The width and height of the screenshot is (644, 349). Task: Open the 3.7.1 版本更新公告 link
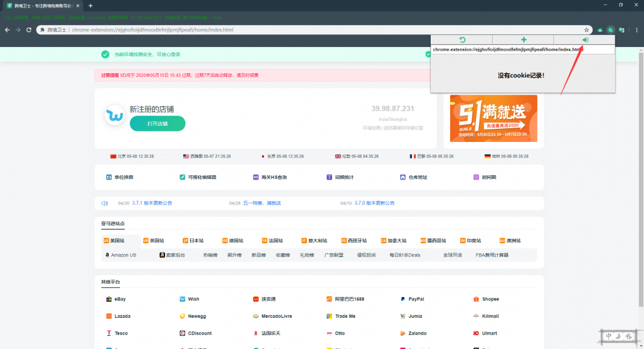point(152,203)
